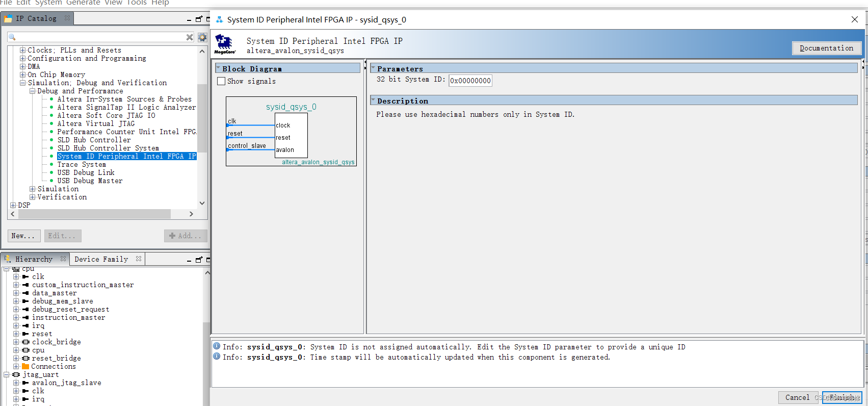Collapse the Parameters section
Screen dimensions: 868x406
tap(373, 68)
